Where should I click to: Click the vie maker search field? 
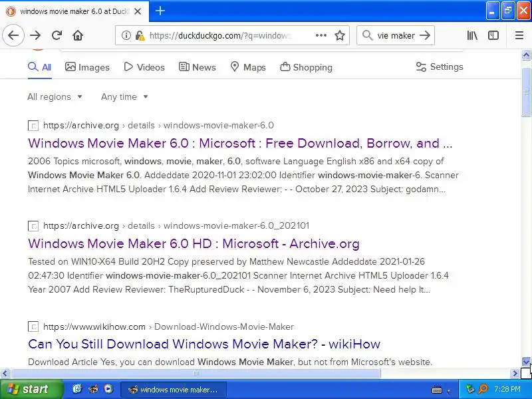(x=396, y=35)
